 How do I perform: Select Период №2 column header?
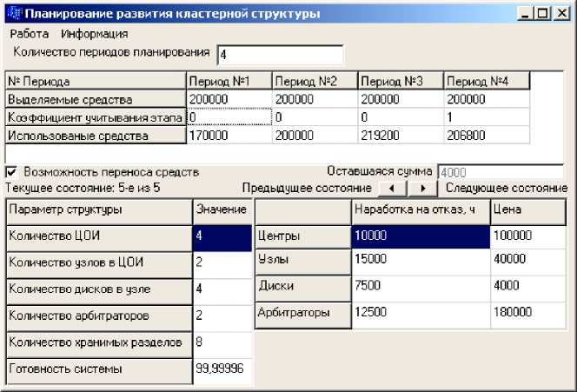315,81
